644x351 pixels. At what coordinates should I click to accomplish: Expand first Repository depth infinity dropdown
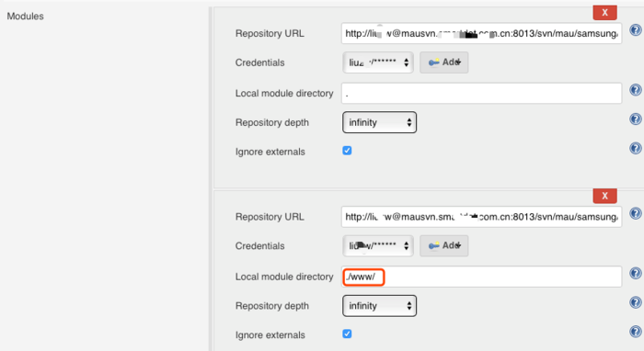pos(379,122)
